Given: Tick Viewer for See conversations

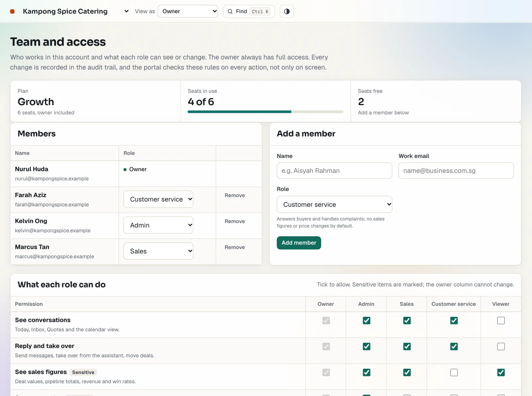Looking at the screenshot, I should pos(501,320).
